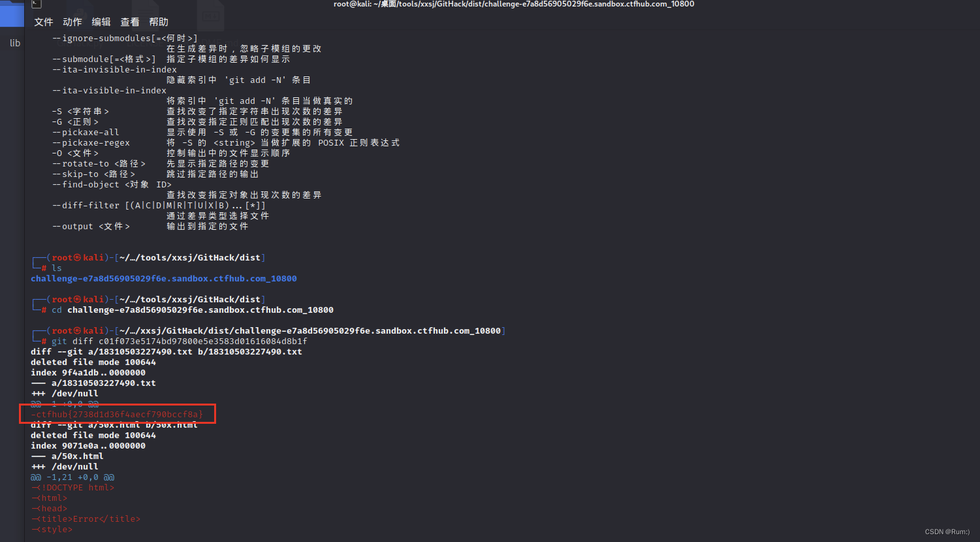The image size is (980, 542).
Task: Click the description 通过差异类型选择文件
Action: click(217, 216)
